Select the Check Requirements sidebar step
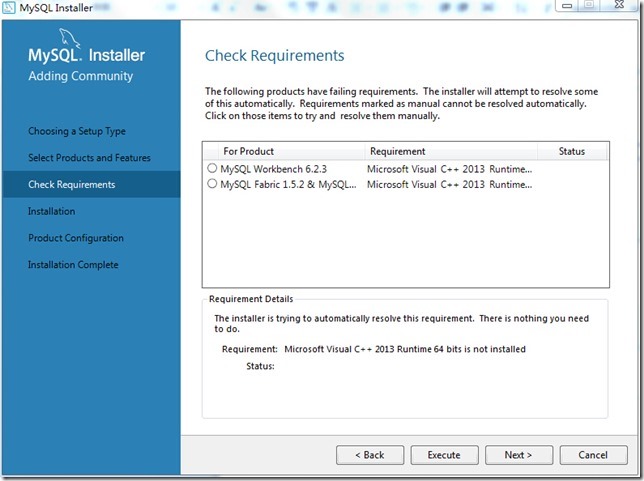This screenshot has height=481, width=644. point(71,185)
